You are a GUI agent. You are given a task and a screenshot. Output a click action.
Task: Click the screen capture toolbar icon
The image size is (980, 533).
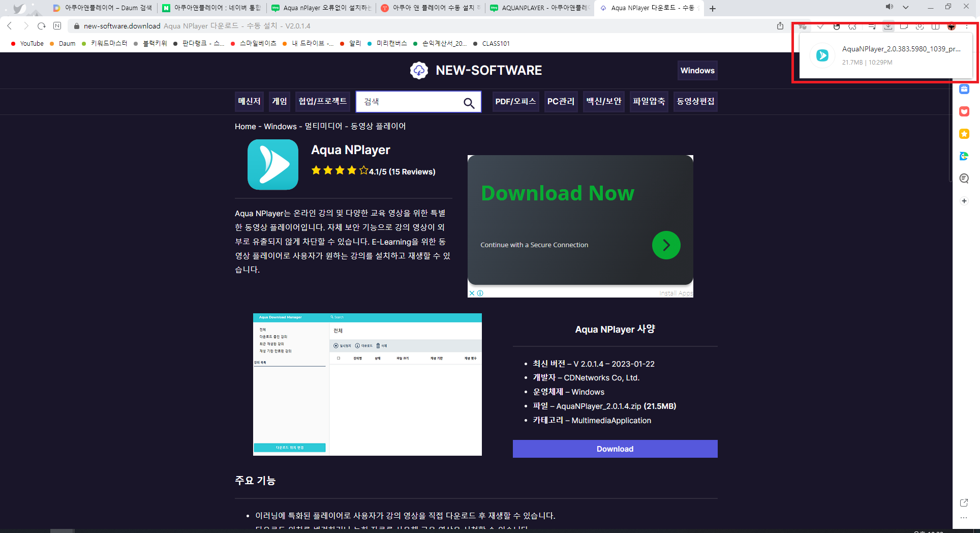tap(920, 26)
